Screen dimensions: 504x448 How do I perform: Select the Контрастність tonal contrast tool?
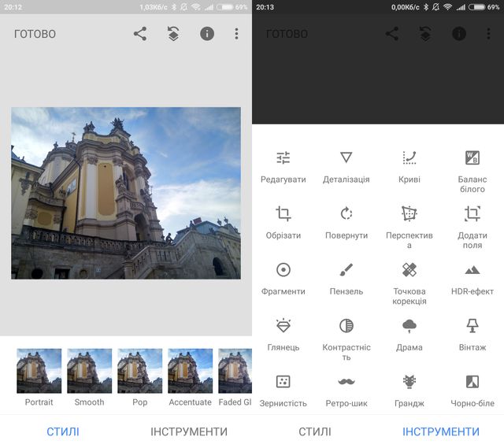pyautogui.click(x=346, y=339)
